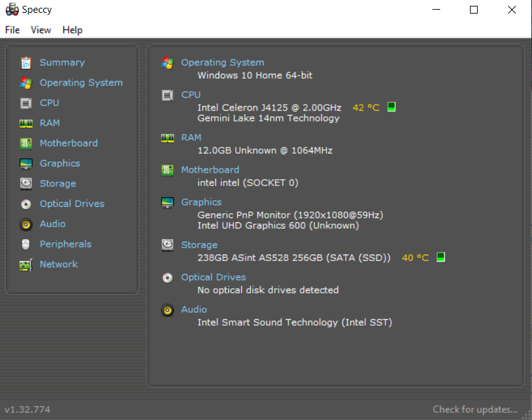This screenshot has height=420, width=532.
Task: Open Storage section from sidebar
Action: 58,184
